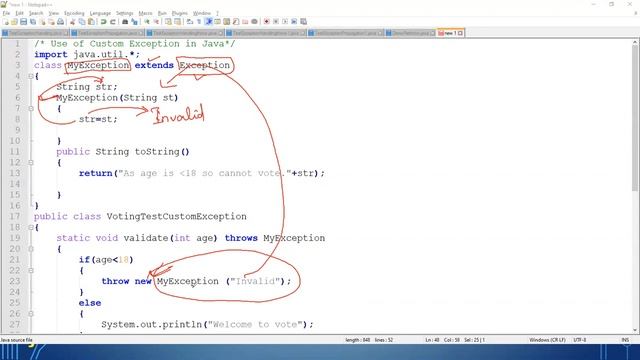The width and height of the screenshot is (640, 360).
Task: Create a new file with New icon
Action: (5, 21)
